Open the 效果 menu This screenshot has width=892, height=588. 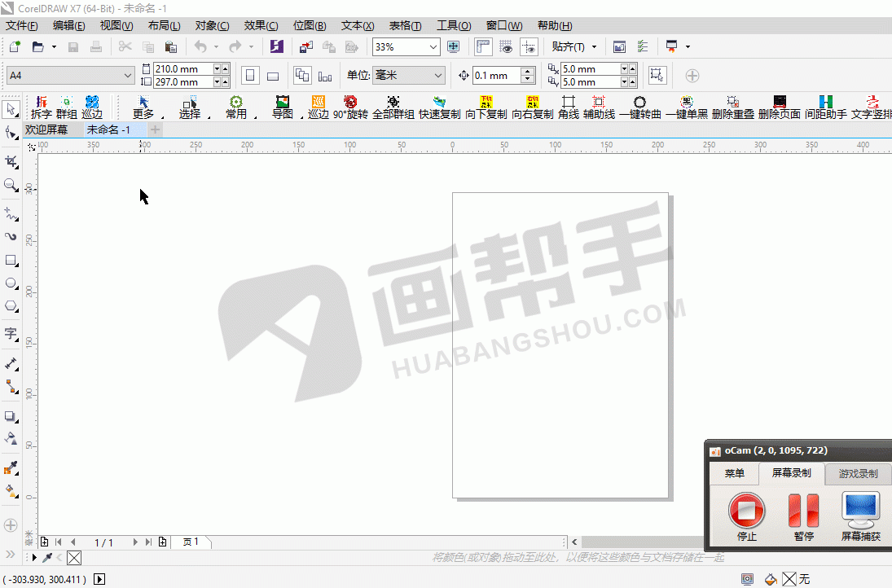[x=261, y=25]
